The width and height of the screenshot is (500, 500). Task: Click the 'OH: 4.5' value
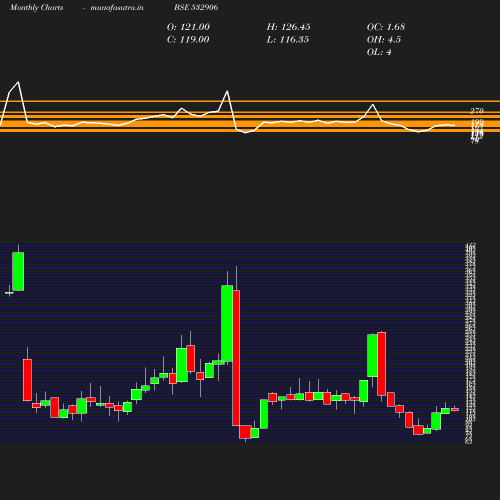384,40
